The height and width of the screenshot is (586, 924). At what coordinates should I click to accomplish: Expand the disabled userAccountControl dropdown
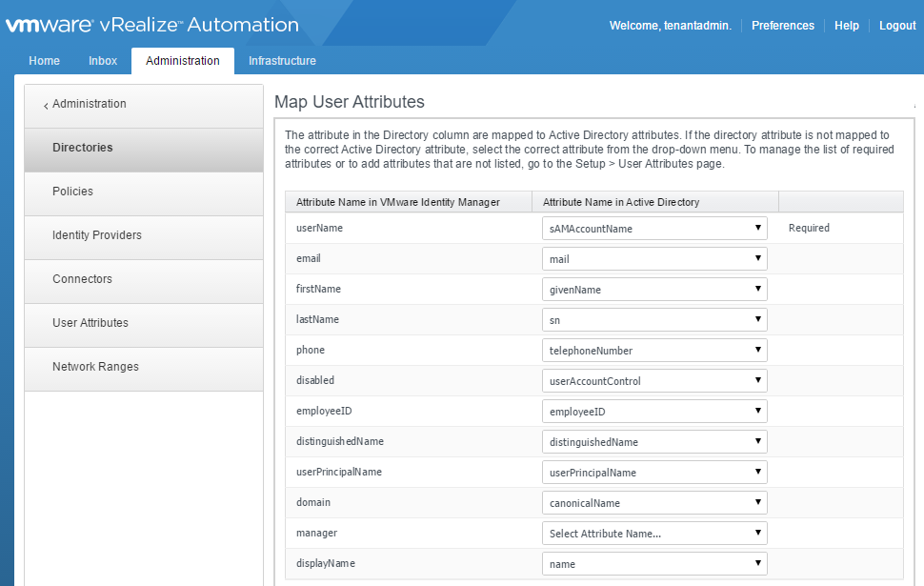pos(654,381)
